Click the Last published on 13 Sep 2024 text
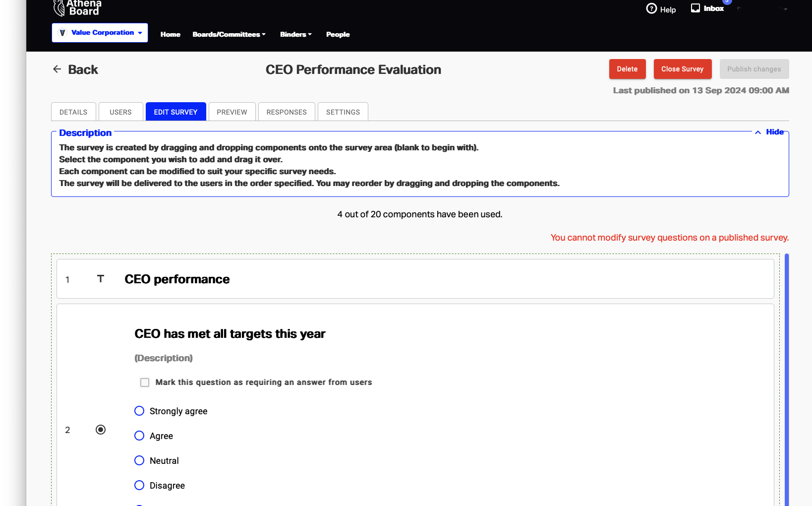Screen dimensions: 812x506 pos(701,90)
